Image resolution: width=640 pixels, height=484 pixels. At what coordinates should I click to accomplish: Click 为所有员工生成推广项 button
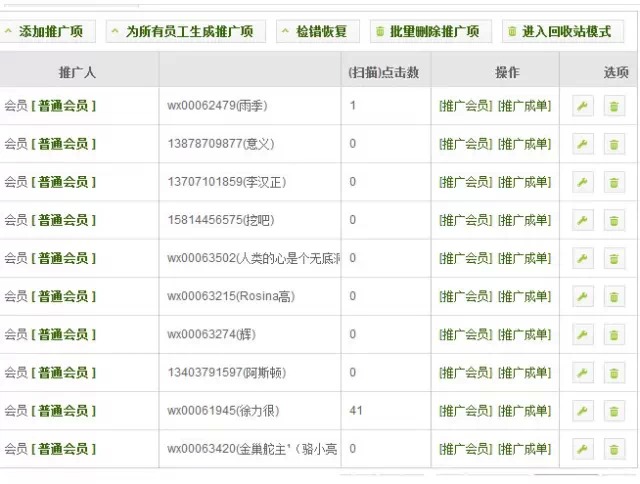tap(181, 32)
